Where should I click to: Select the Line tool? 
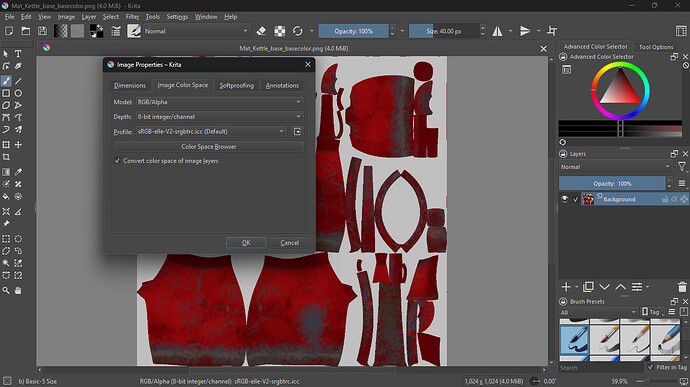pos(18,81)
